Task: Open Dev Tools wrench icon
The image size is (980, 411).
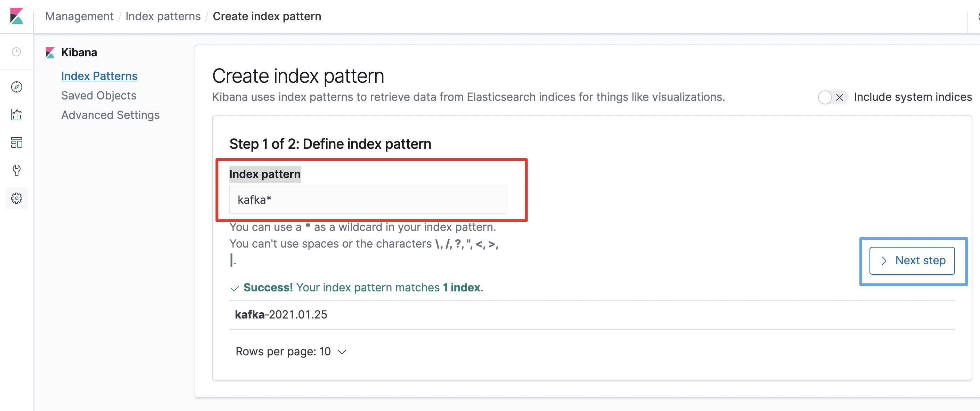Action: click(x=16, y=170)
